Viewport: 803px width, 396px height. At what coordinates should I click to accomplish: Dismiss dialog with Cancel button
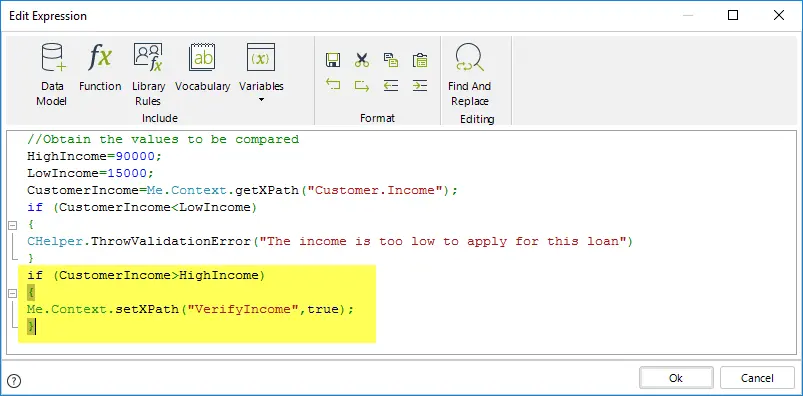pyautogui.click(x=757, y=378)
